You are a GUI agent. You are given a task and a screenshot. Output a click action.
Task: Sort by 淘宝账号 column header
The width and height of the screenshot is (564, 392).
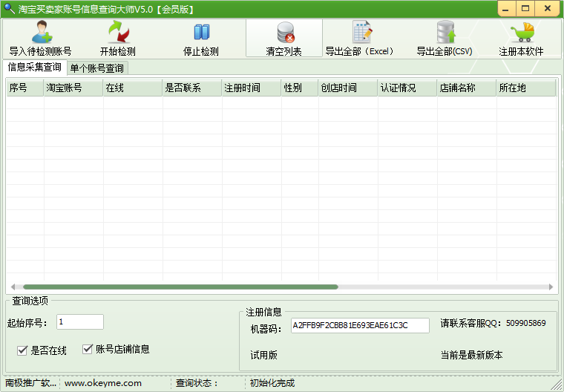point(73,88)
